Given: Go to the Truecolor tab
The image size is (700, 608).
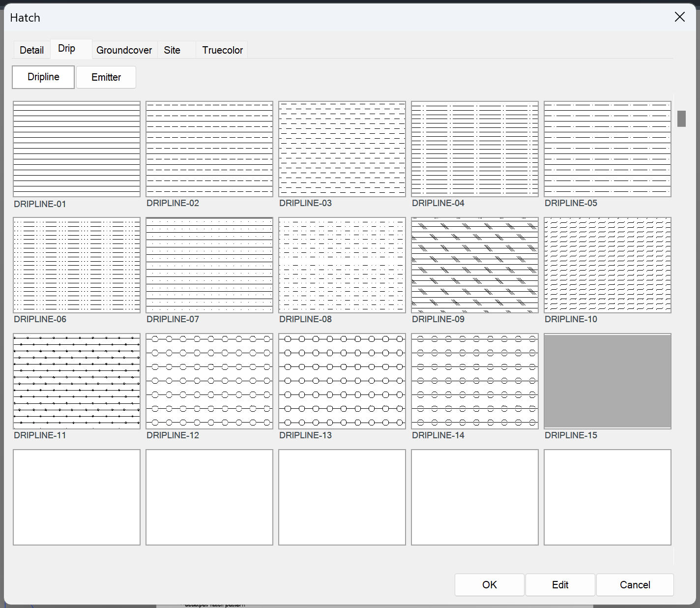Looking at the screenshot, I should tap(222, 50).
